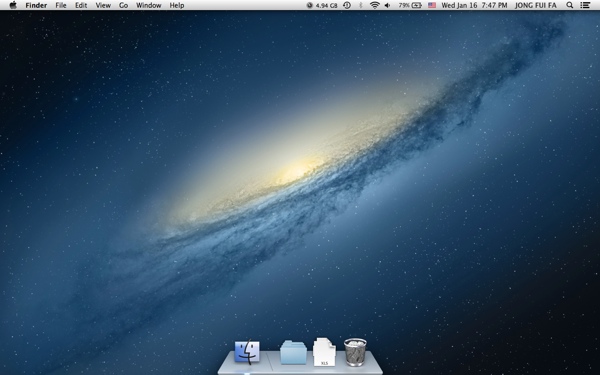Image resolution: width=600 pixels, height=375 pixels.
Task: Open Finder from the Dock
Action: 247,352
